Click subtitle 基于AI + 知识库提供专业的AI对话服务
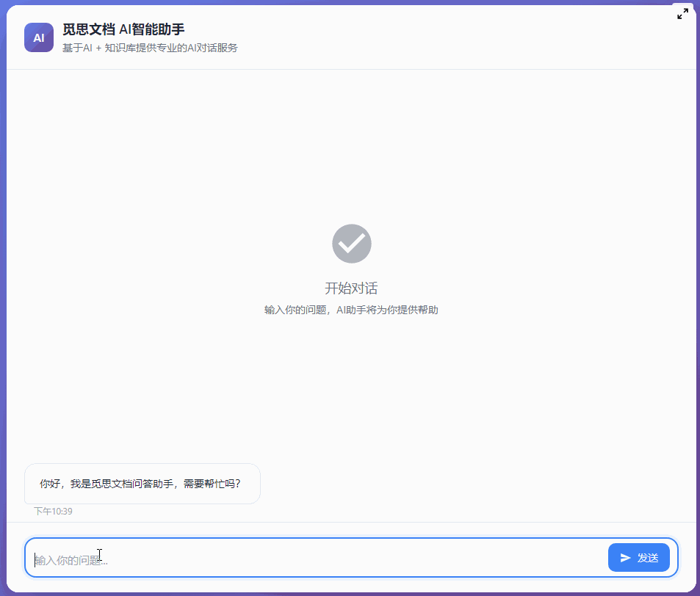 coord(150,48)
